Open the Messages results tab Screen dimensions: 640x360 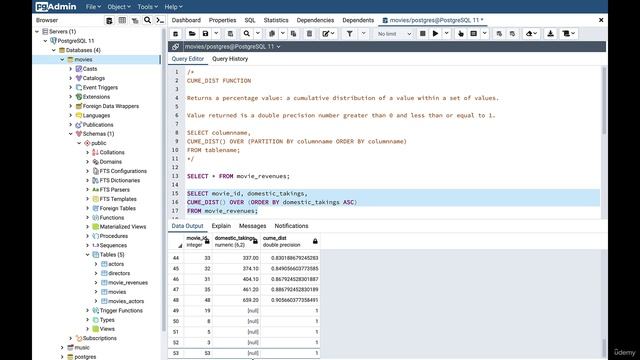(253, 226)
